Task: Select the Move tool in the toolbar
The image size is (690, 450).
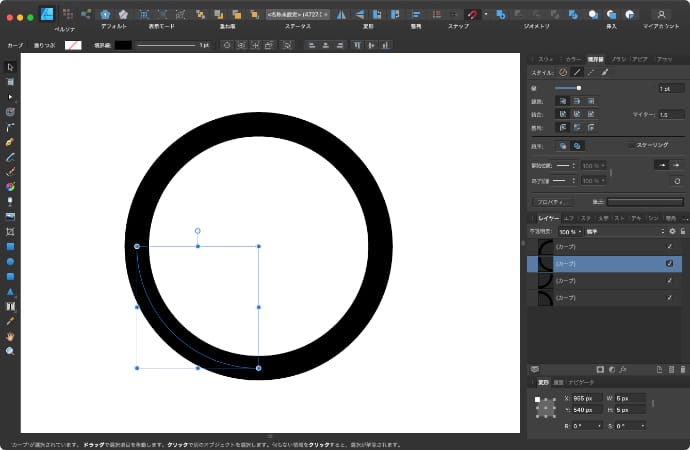Action: point(10,67)
